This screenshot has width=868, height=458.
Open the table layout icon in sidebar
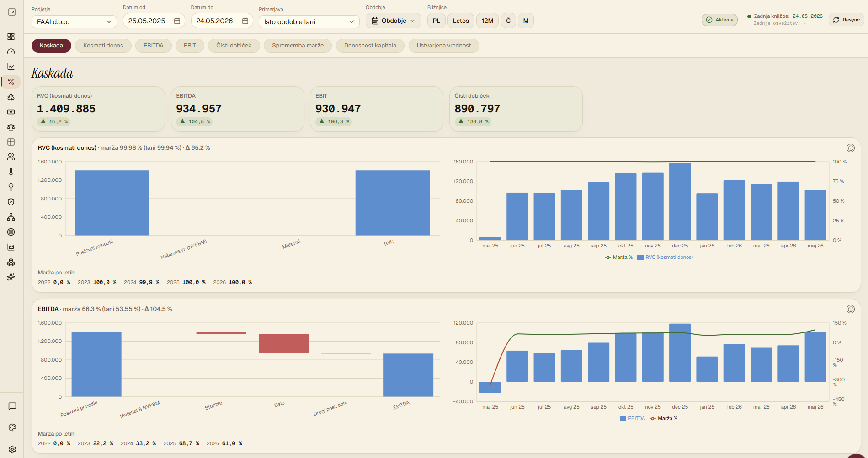11,142
